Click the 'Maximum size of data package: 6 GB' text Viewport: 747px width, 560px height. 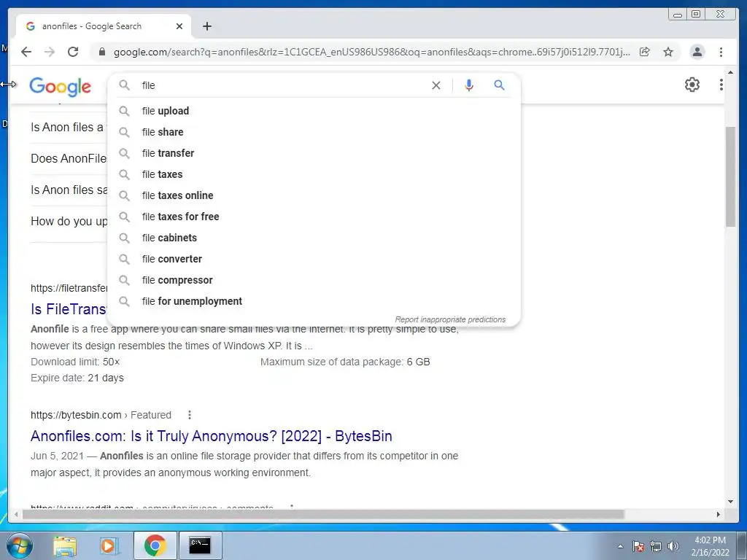coord(345,362)
